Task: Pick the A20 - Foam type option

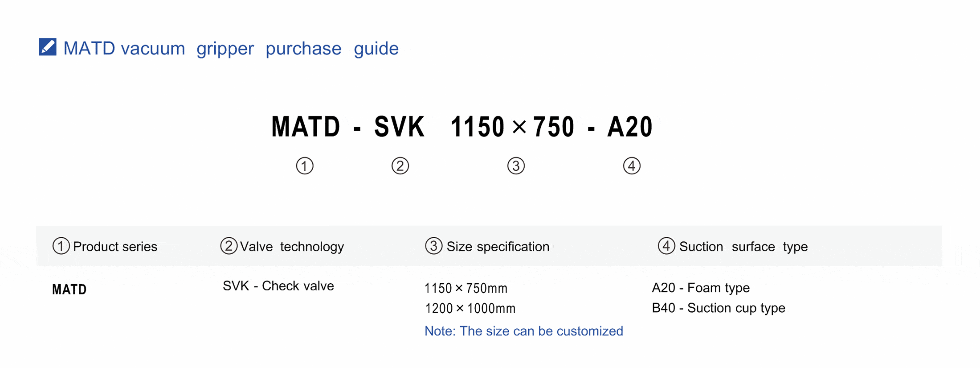Action: click(700, 288)
